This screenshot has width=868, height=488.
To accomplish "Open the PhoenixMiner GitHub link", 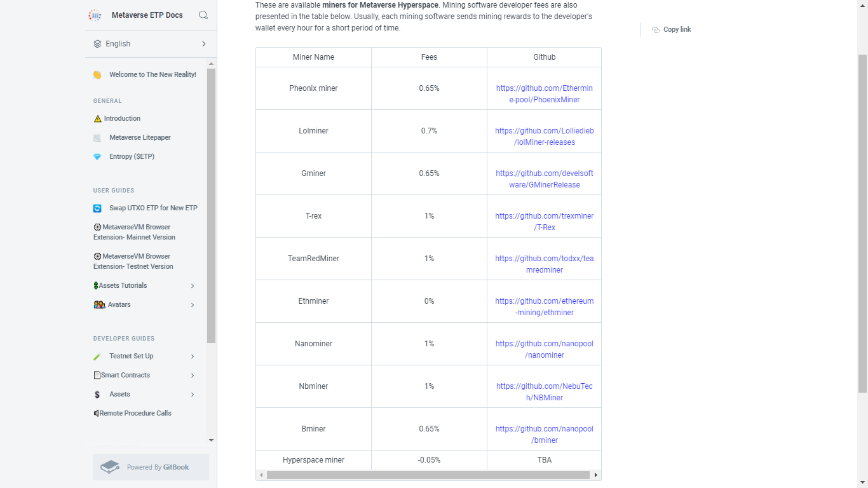I will click(x=545, y=94).
